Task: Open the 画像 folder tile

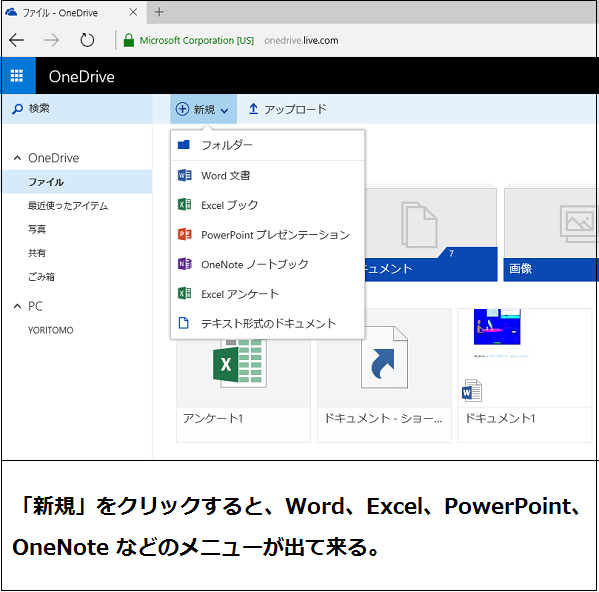Action: 551,235
